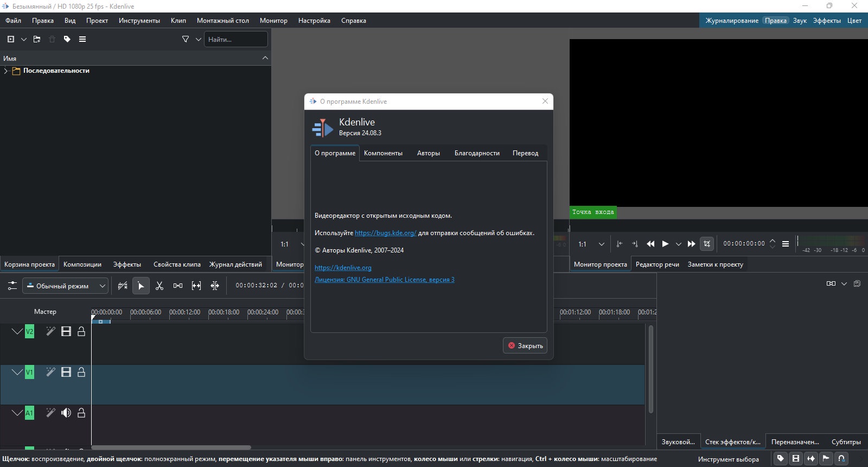Click the Найти search field
Viewport: 868px width, 467px height.
tap(235, 39)
